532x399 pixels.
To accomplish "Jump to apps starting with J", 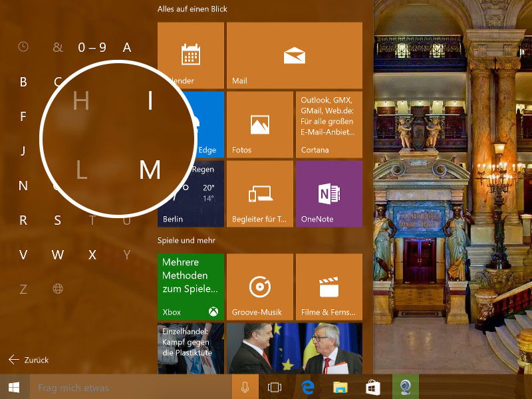I will pyautogui.click(x=23, y=151).
